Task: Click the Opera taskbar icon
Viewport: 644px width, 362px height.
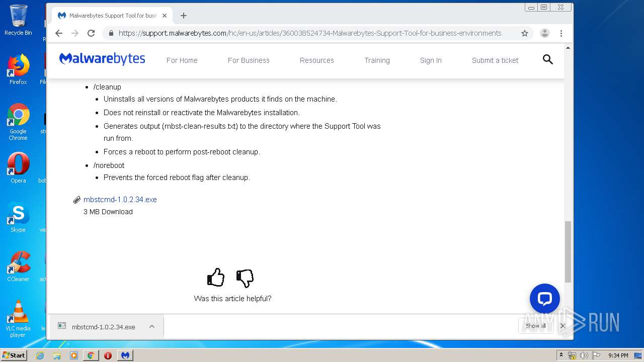Action: pos(108,355)
